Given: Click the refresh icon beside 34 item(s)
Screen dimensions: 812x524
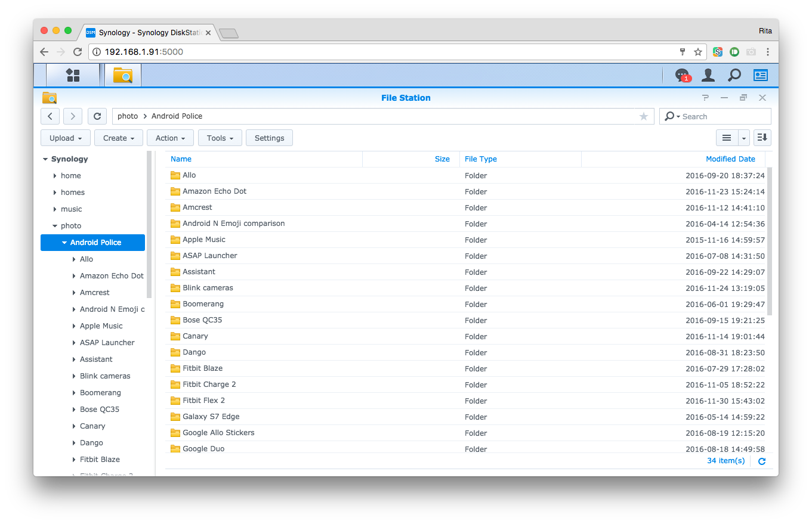Looking at the screenshot, I should point(762,461).
